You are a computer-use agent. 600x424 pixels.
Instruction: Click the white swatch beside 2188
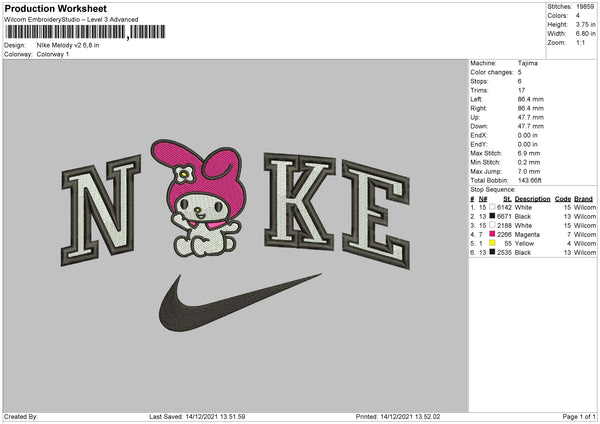click(492, 225)
